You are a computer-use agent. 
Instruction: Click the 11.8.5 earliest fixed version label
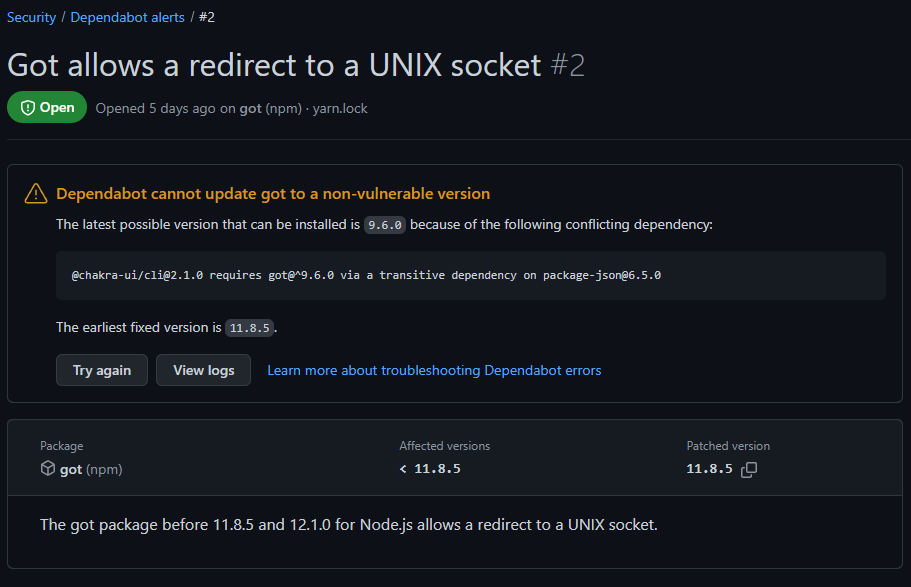click(249, 327)
